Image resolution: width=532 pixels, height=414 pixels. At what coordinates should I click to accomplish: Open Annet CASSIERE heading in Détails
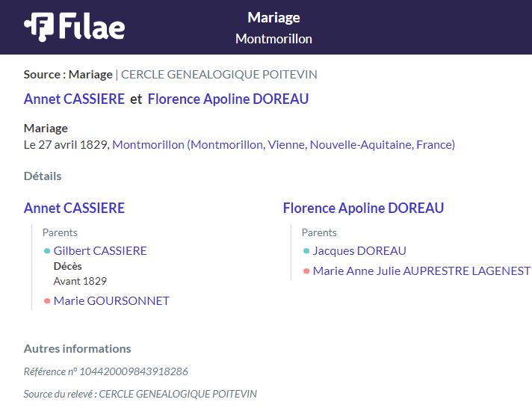pyautogui.click(x=74, y=208)
